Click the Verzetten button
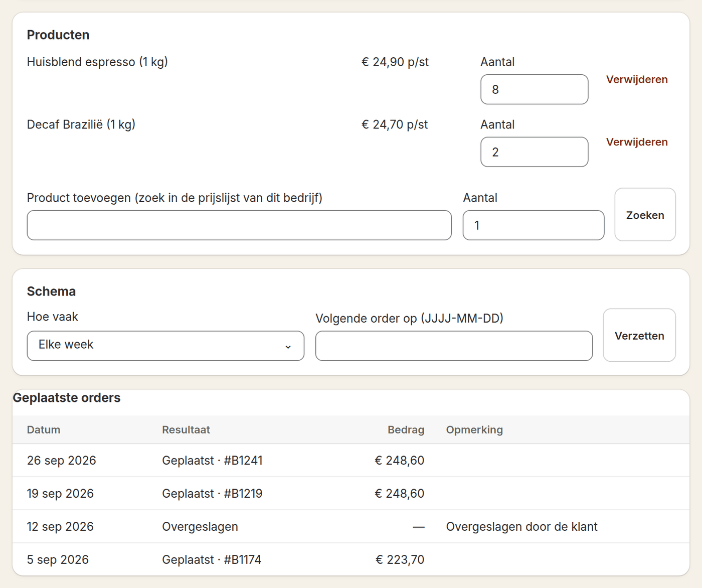Viewport: 702px width, 588px height. [x=639, y=335]
